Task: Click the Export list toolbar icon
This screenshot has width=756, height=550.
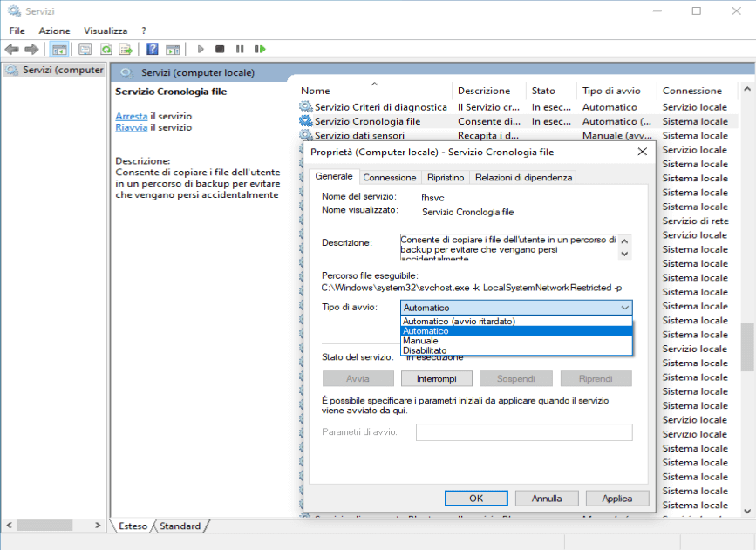Action: click(126, 50)
